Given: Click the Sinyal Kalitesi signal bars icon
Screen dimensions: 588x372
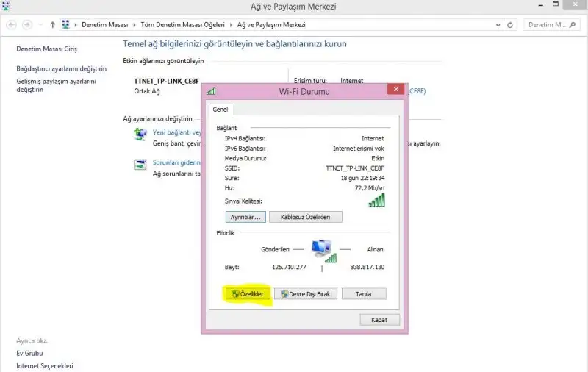Looking at the screenshot, I should coord(376,200).
